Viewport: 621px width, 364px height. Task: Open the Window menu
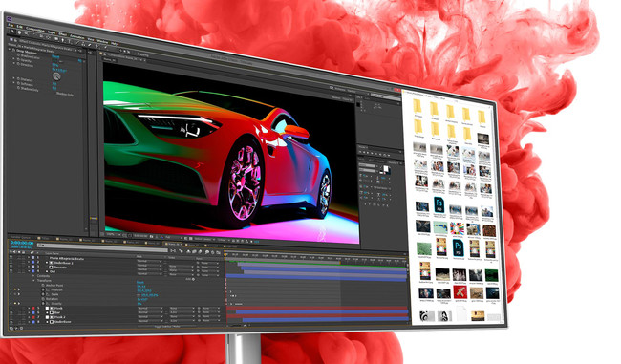[x=102, y=42]
